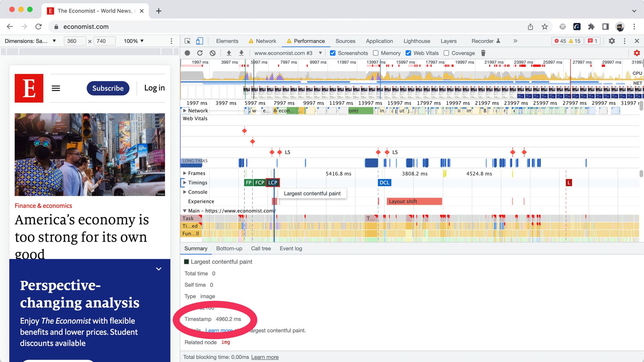Expand the Frames track
Viewport: 644px width, 362px height.
point(184,173)
